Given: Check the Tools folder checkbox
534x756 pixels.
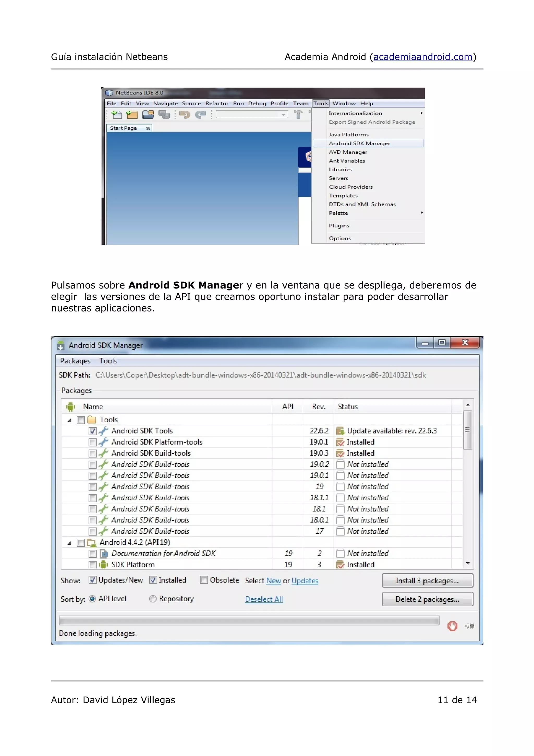Looking at the screenshot, I should click(x=81, y=420).
